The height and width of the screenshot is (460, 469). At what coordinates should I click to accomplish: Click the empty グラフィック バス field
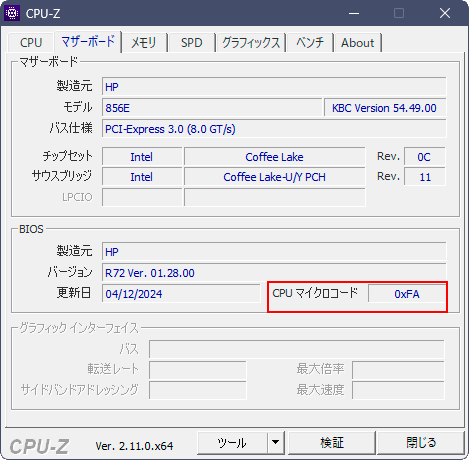click(x=297, y=349)
